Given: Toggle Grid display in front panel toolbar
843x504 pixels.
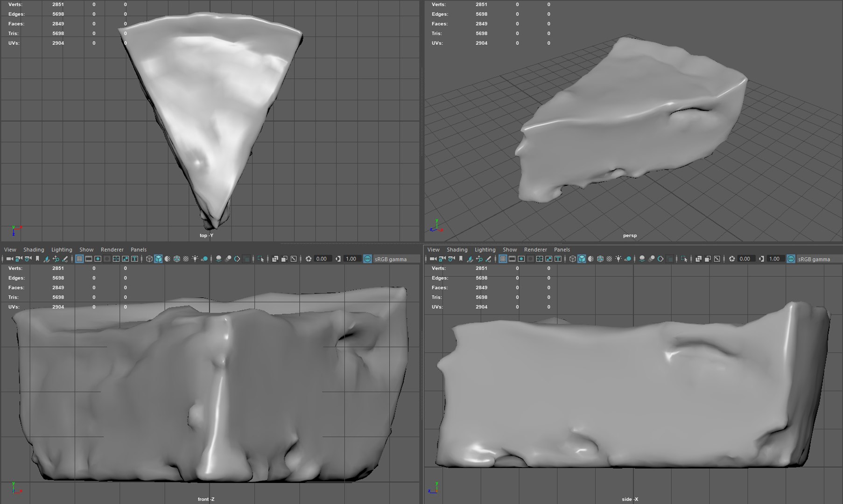Looking at the screenshot, I should pos(79,259).
